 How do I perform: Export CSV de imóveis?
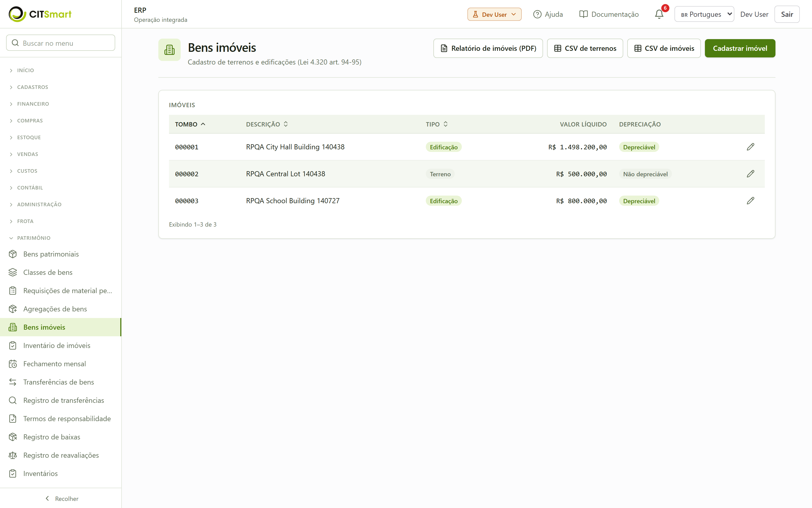(x=664, y=48)
